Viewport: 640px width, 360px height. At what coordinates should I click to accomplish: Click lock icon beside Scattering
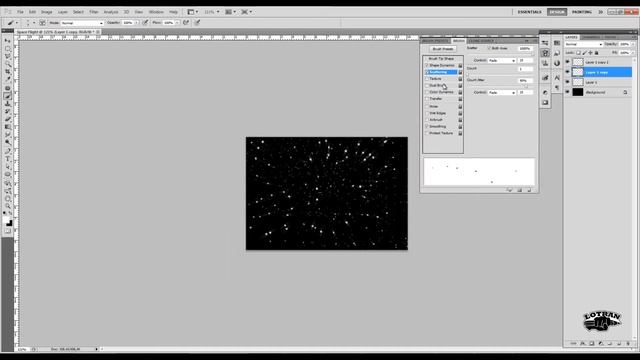(x=460, y=72)
